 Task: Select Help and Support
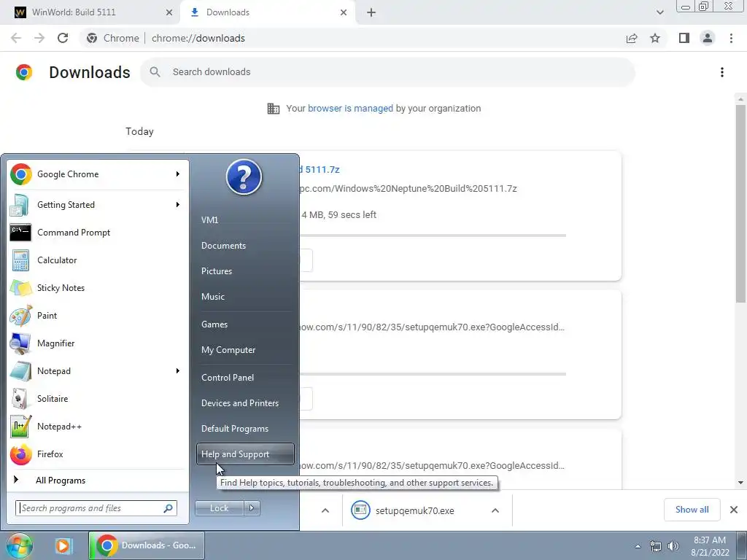click(x=245, y=454)
